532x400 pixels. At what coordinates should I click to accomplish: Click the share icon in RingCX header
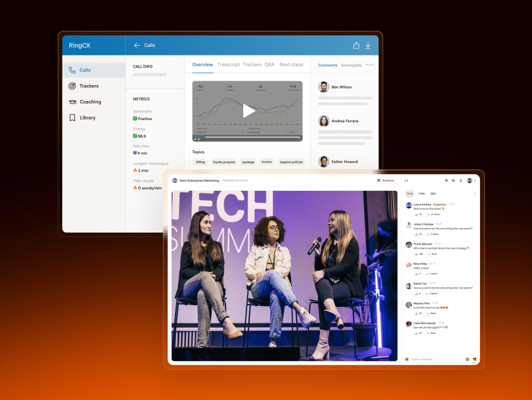point(356,46)
